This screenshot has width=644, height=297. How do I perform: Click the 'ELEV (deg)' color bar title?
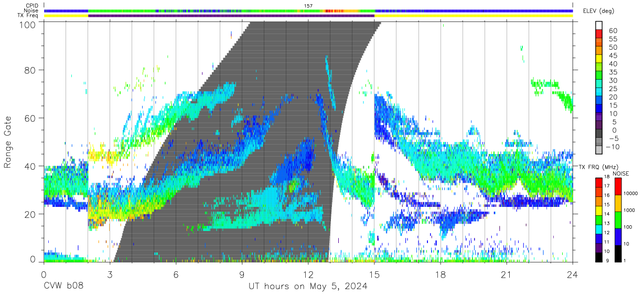click(598, 10)
